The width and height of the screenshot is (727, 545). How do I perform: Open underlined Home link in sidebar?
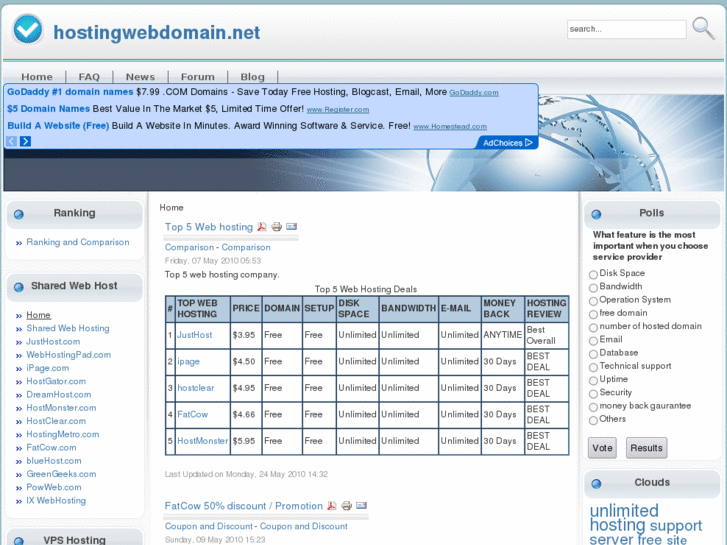38,315
